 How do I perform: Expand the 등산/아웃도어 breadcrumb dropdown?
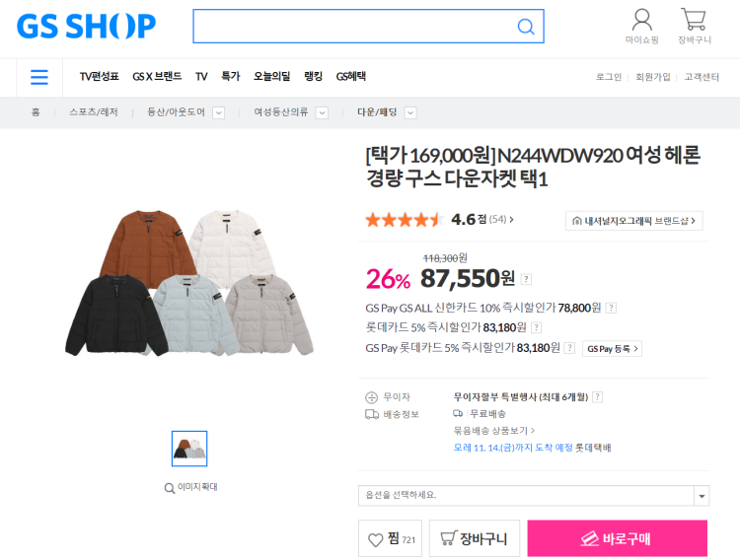tap(218, 112)
